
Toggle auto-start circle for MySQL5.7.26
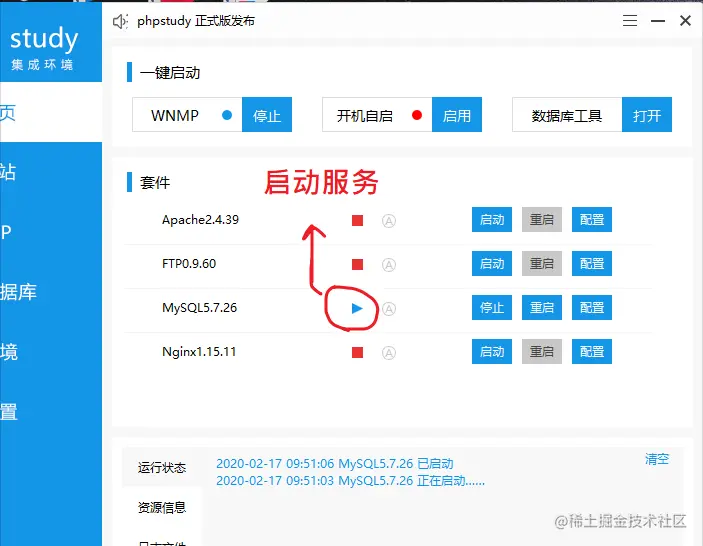[389, 309]
